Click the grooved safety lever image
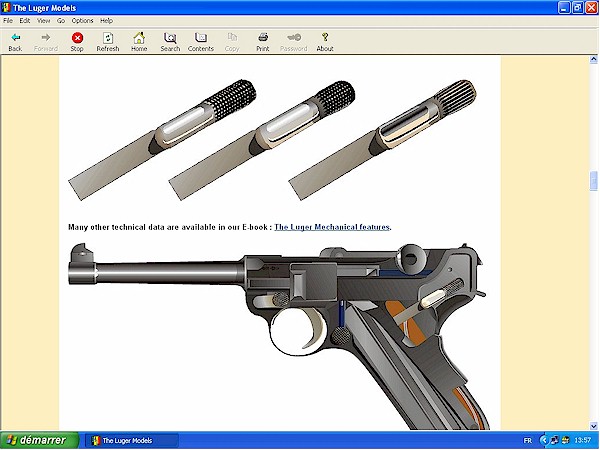The width and height of the screenshot is (600, 450). point(382,140)
